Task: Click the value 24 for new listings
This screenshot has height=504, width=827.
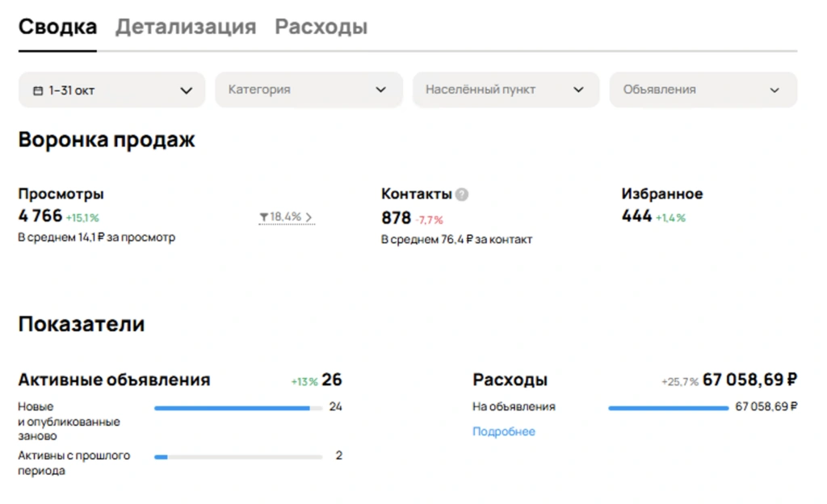Action: coord(335,406)
